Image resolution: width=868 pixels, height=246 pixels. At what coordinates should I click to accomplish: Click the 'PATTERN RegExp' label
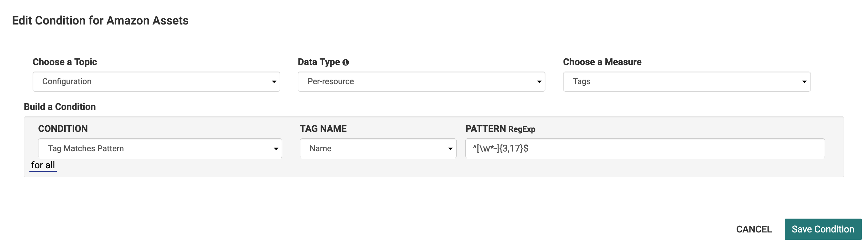(x=500, y=129)
